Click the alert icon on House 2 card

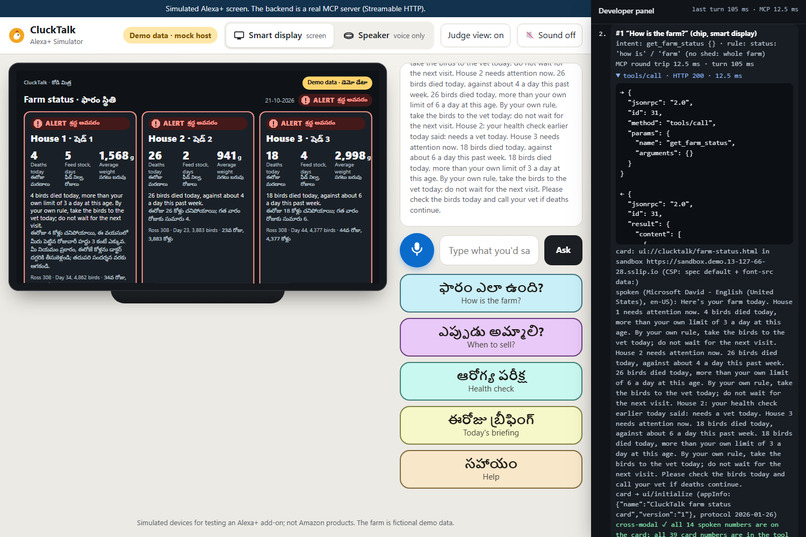(x=156, y=123)
